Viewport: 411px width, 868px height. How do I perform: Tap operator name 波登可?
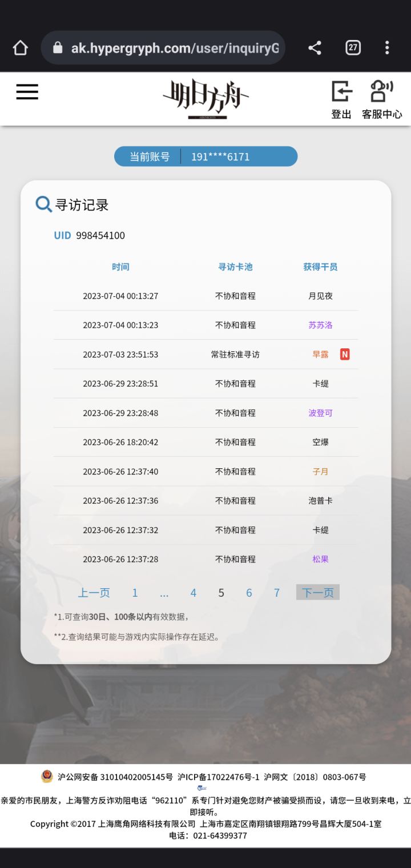coord(320,413)
